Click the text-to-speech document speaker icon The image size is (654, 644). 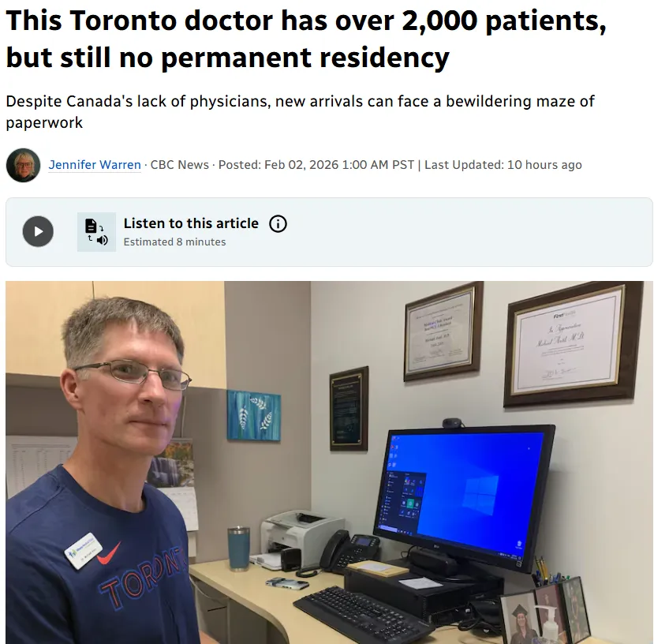(96, 232)
